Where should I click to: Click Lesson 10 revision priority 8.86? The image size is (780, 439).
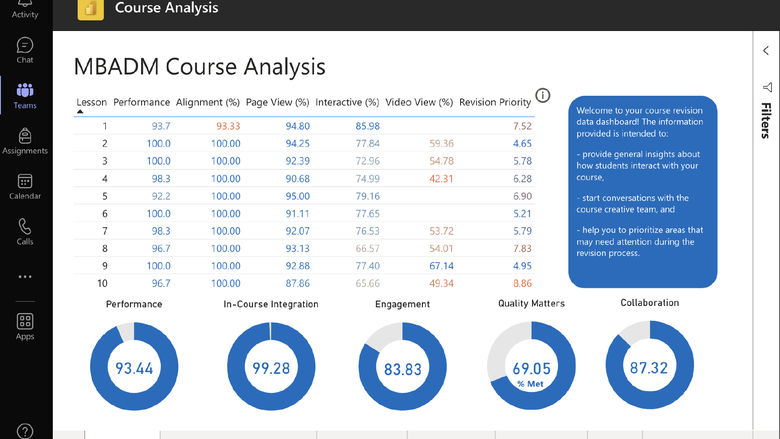[x=522, y=283]
